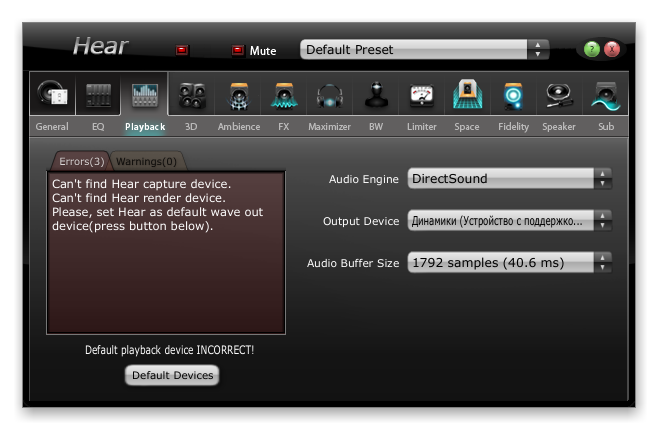Click the Audio Engine dropdown arrows

(x=602, y=178)
